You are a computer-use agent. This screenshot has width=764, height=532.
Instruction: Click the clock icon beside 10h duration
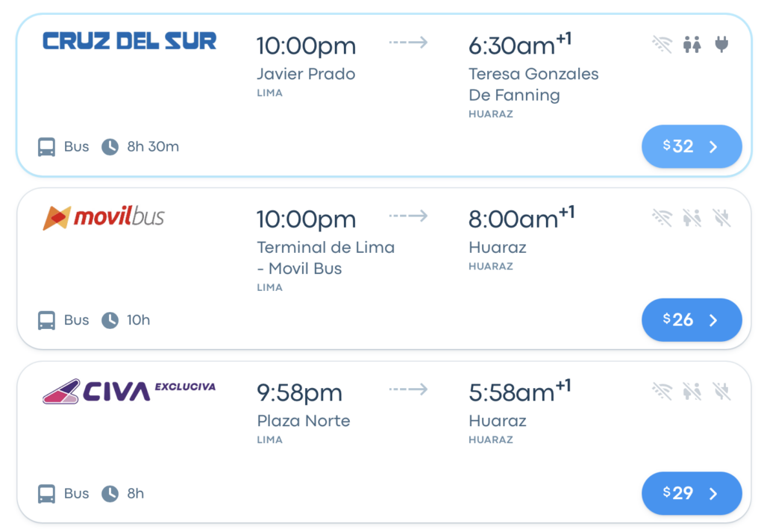110,320
